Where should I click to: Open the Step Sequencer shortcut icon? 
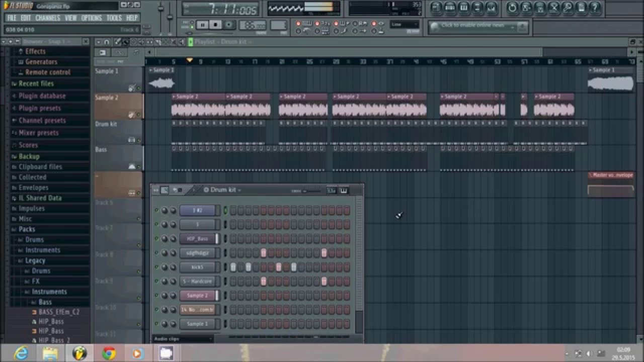click(450, 8)
